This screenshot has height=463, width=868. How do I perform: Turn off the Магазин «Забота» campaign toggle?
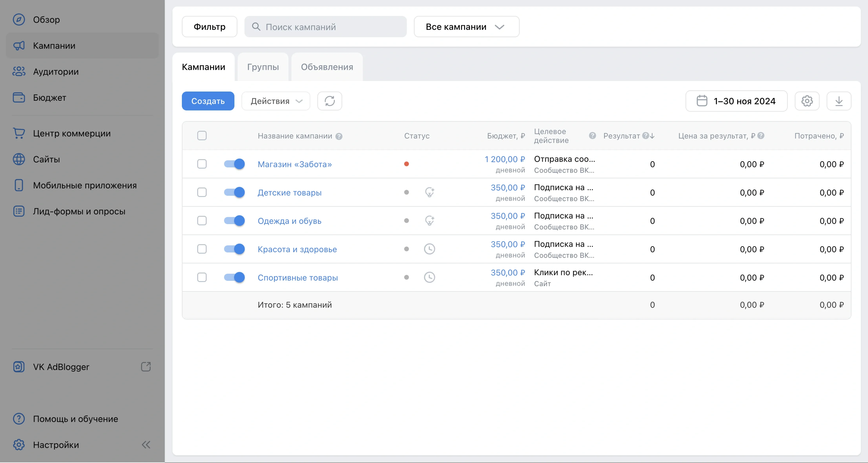click(234, 164)
